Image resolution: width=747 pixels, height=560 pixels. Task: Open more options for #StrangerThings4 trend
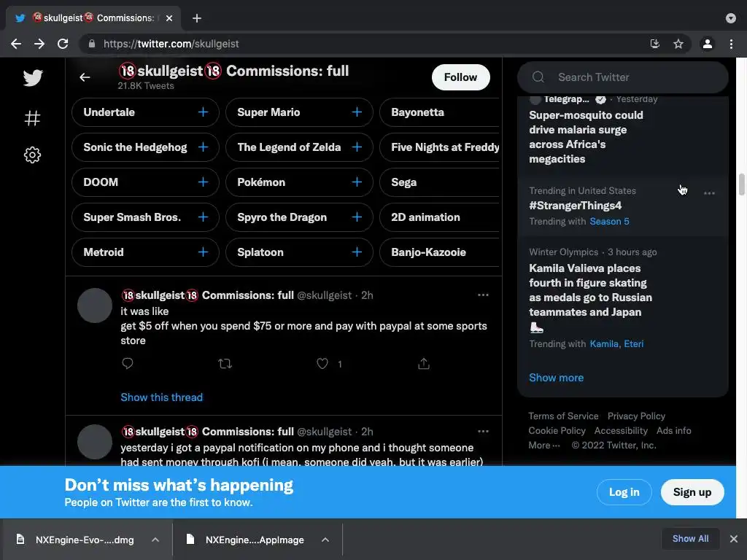click(x=709, y=192)
